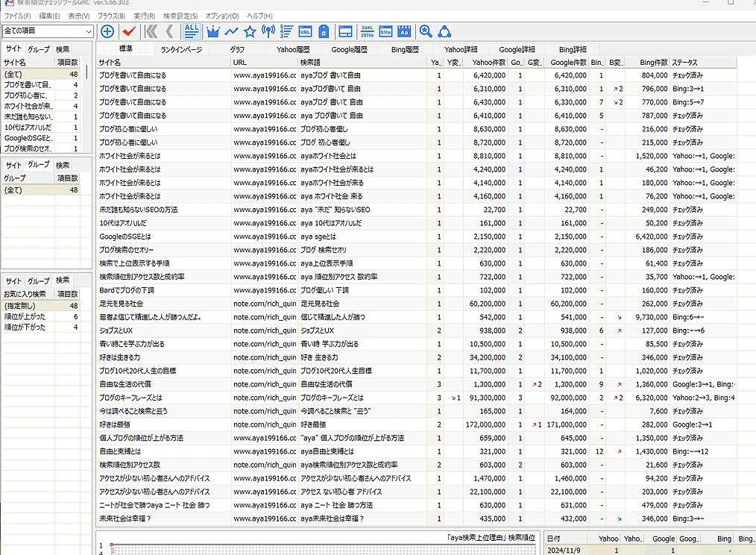The width and height of the screenshot is (756, 555).
Task: Click the line graph icon in toolbar
Action: click(231, 31)
